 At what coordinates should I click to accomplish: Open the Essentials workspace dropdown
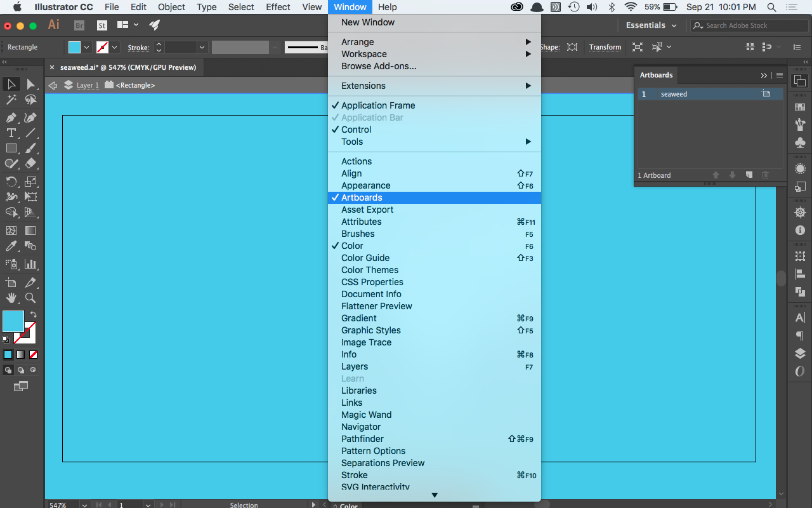(651, 25)
